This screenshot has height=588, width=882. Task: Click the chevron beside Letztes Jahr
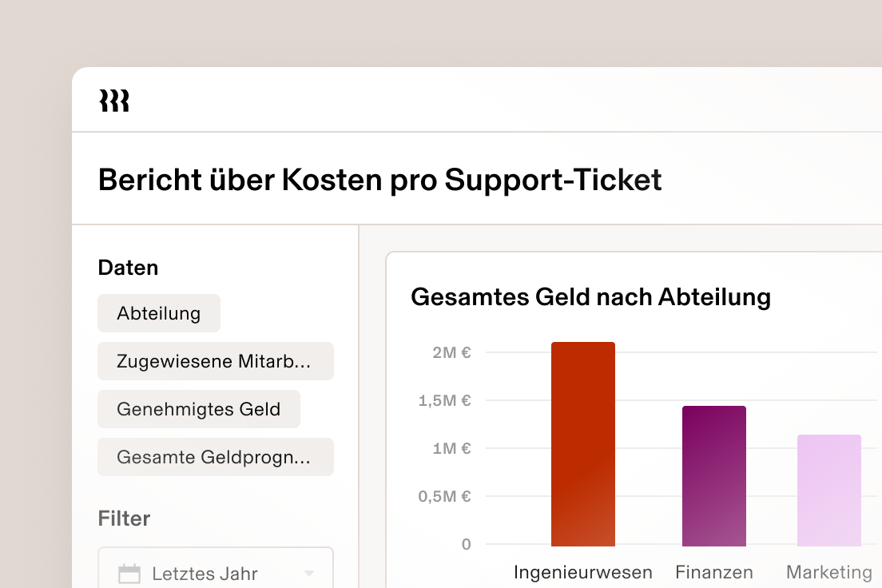coord(308,574)
